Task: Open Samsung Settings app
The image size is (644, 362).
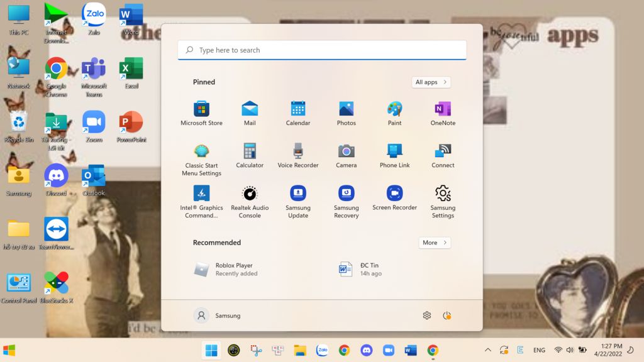Action: click(x=443, y=202)
